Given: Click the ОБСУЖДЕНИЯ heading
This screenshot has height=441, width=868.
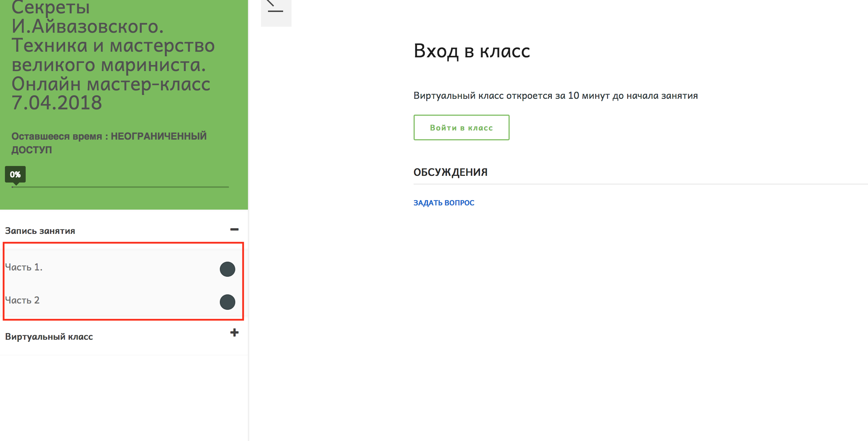Looking at the screenshot, I should [x=451, y=172].
